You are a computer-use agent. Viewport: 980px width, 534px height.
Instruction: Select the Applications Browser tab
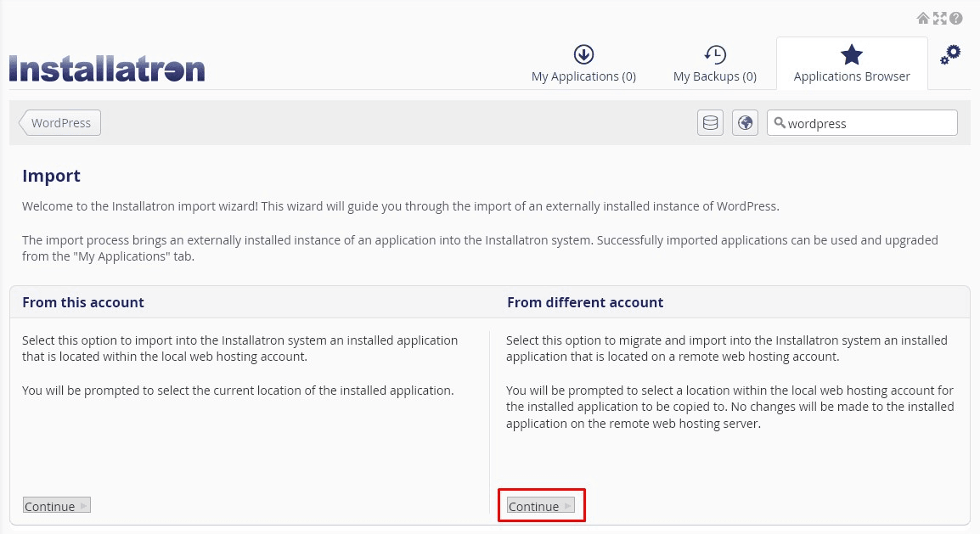852,64
